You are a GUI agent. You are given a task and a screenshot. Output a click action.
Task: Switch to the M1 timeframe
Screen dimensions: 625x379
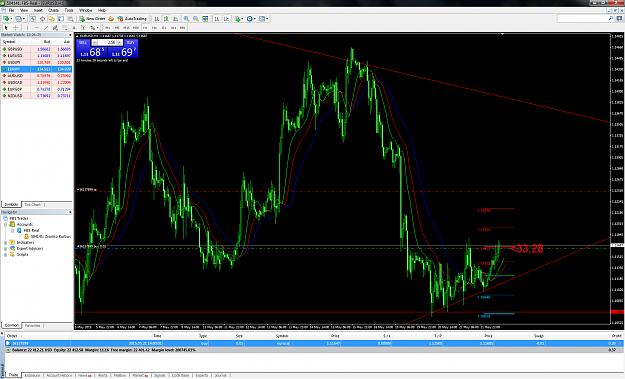107,28
